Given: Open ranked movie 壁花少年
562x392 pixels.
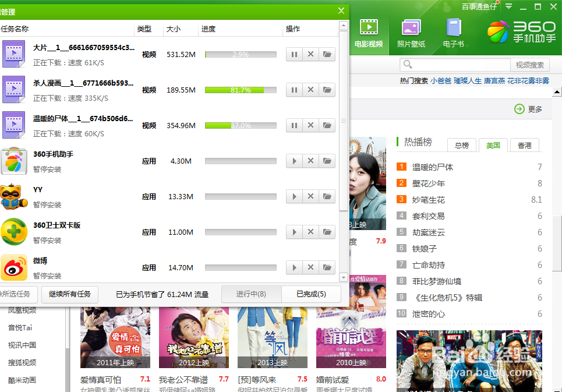Looking at the screenshot, I should click(428, 183).
